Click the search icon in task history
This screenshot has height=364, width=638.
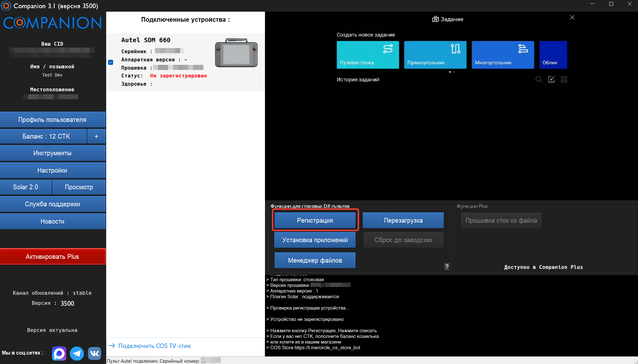pyautogui.click(x=539, y=79)
